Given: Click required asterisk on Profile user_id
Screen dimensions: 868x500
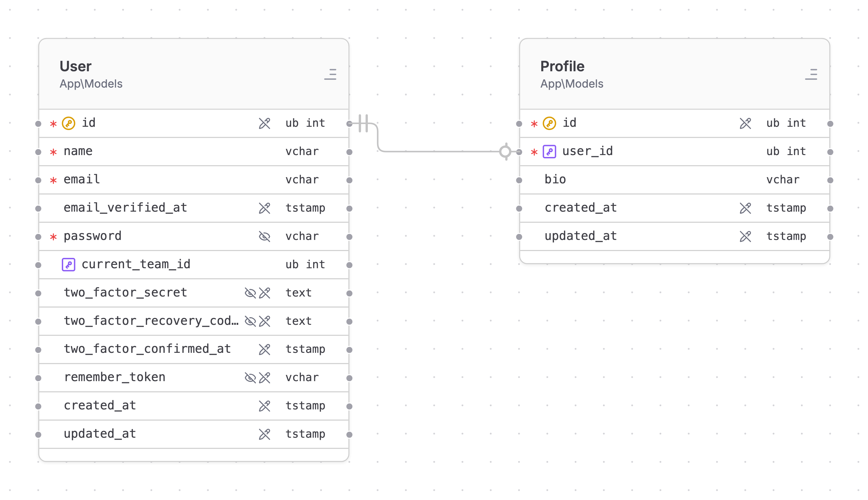Looking at the screenshot, I should (x=534, y=152).
